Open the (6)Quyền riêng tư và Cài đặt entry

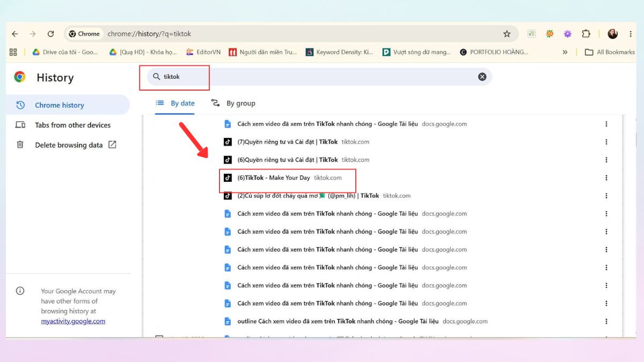pyautogui.click(x=288, y=160)
